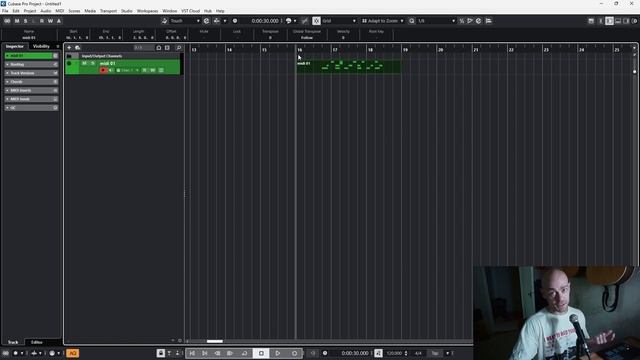Image resolution: width=640 pixels, height=360 pixels.
Task: Toggle the Cycle loop button in transport
Action: click(244, 353)
